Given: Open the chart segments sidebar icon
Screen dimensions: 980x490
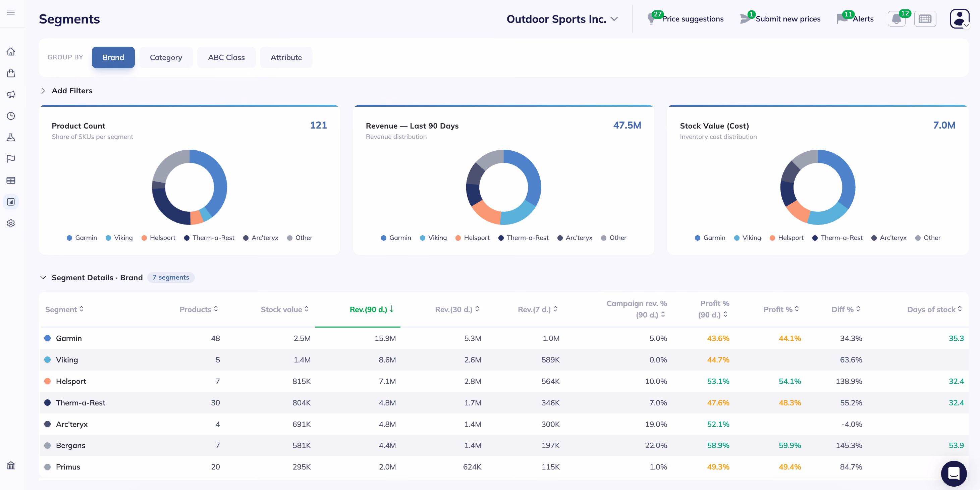Looking at the screenshot, I should [x=11, y=202].
